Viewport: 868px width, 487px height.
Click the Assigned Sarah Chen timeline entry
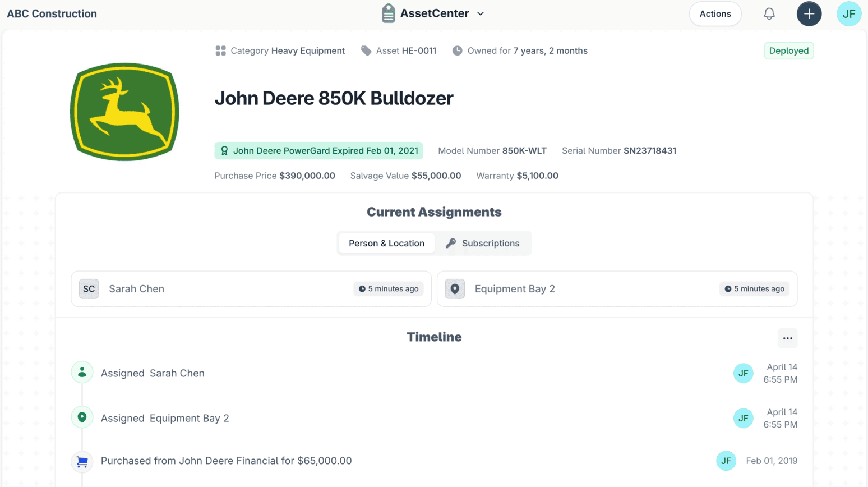point(153,373)
